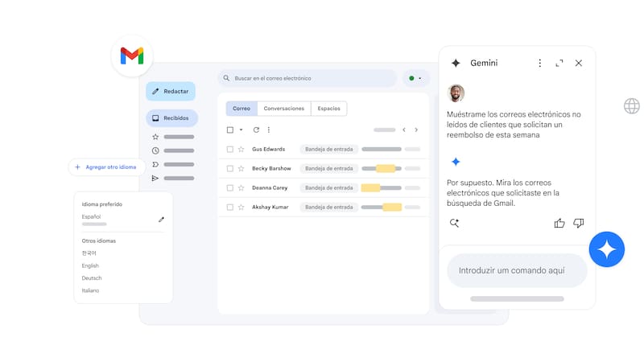
Task: Click the edit pencil next to Español
Action: tap(161, 219)
